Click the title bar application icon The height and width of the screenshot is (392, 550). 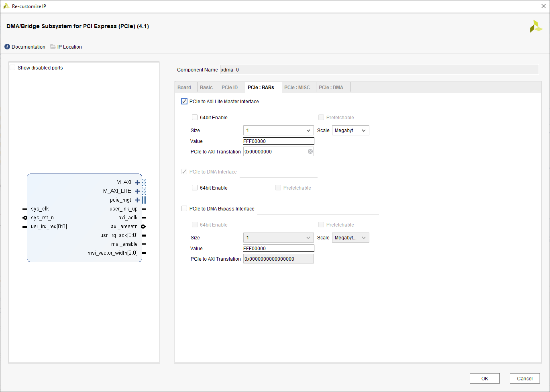(6, 6)
